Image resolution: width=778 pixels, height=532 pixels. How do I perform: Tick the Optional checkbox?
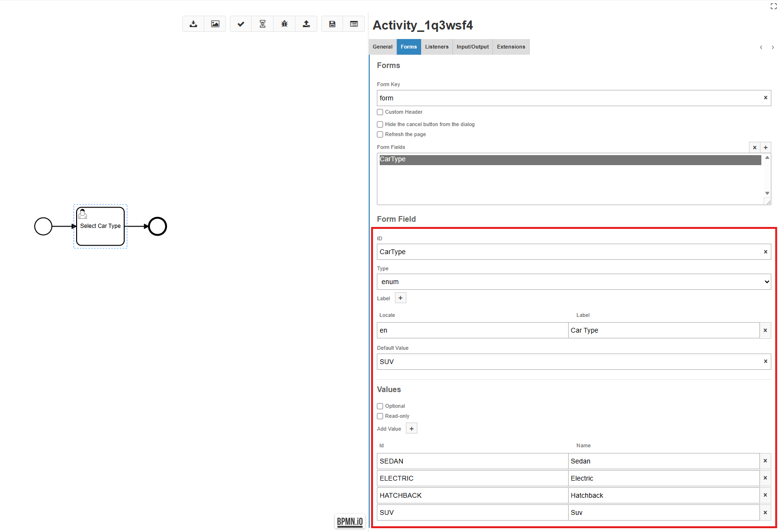coord(380,406)
